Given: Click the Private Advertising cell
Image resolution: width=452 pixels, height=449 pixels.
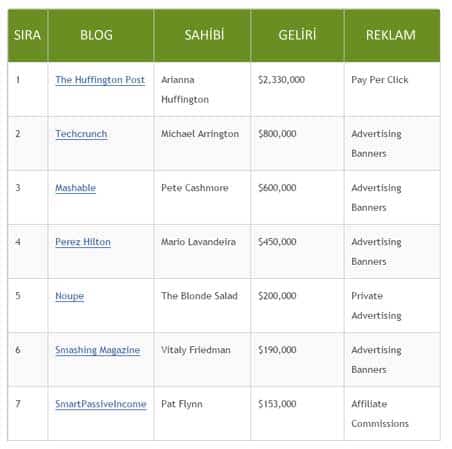Looking at the screenshot, I should [x=392, y=305].
